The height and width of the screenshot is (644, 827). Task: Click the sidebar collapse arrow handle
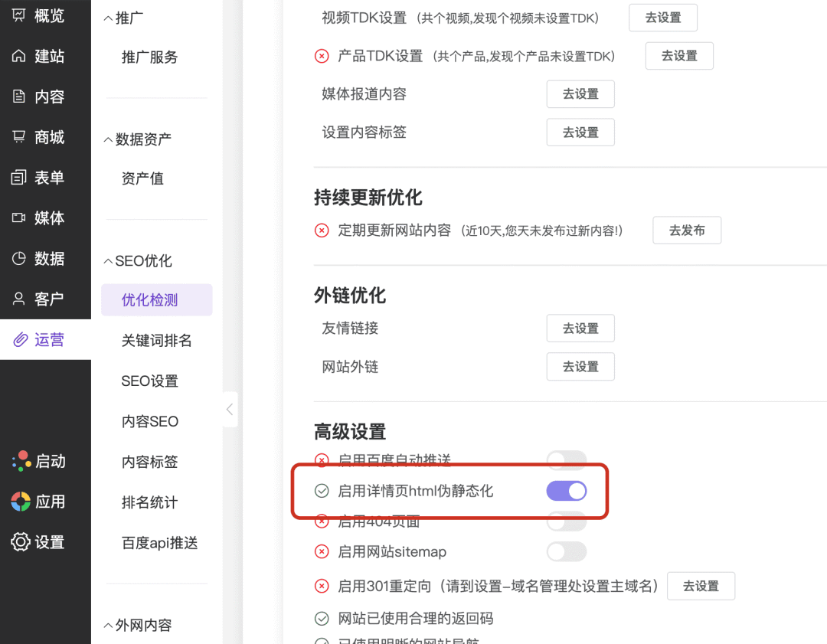point(230,410)
